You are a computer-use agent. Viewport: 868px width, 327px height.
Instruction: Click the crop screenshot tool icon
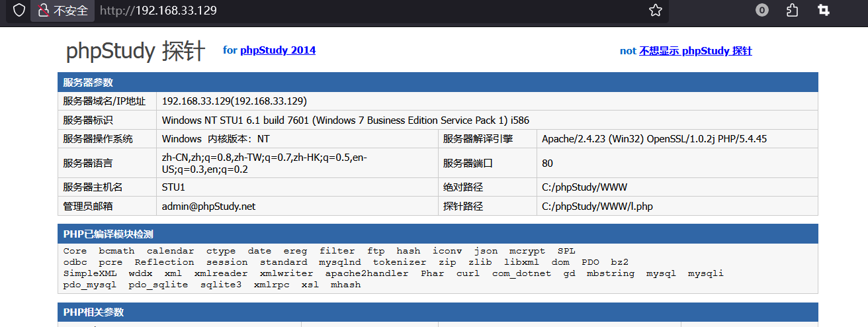coord(823,11)
